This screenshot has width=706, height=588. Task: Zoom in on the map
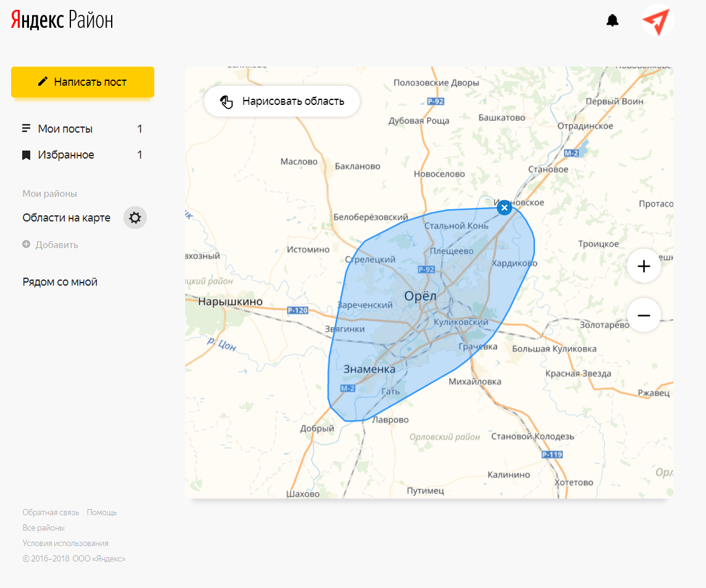click(644, 266)
